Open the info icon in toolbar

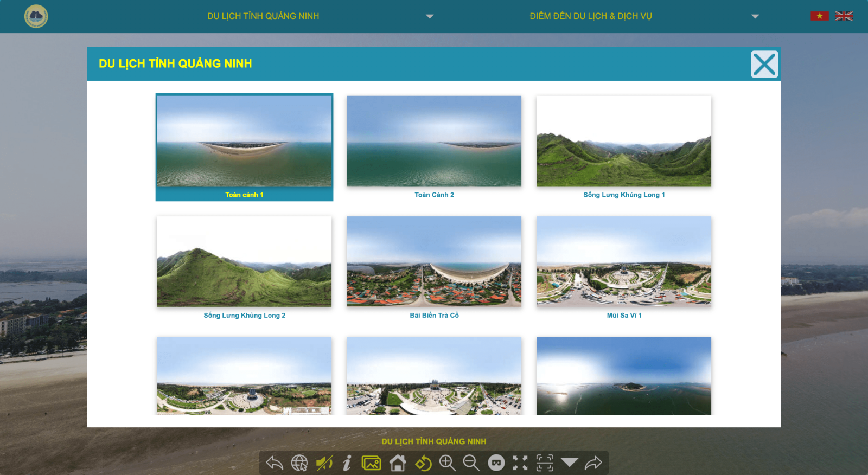click(347, 463)
